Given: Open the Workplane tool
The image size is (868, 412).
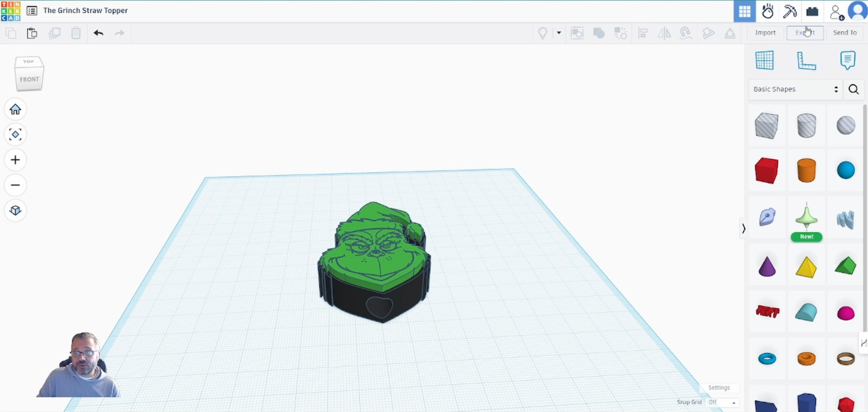Looking at the screenshot, I should [x=765, y=61].
